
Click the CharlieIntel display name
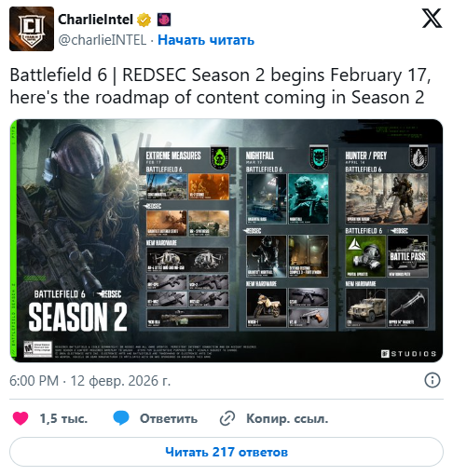pyautogui.click(x=95, y=20)
